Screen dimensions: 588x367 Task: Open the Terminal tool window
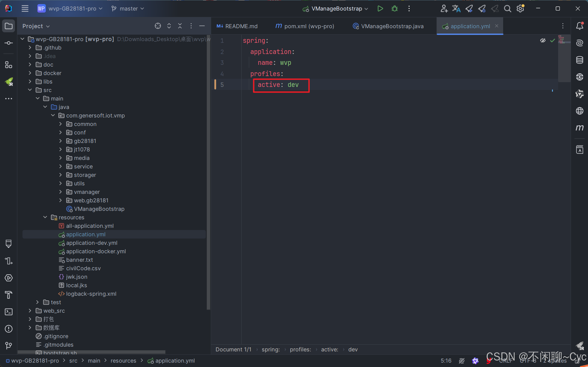(8, 312)
